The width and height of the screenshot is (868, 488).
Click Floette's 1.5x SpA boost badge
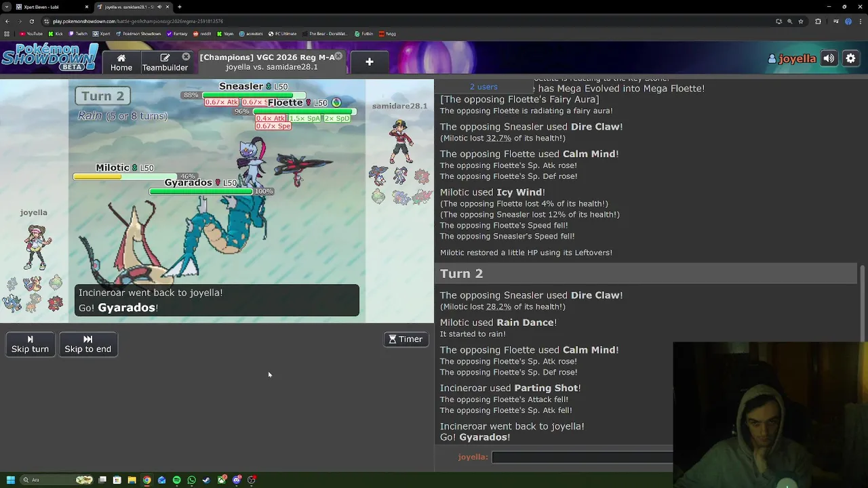tap(304, 119)
